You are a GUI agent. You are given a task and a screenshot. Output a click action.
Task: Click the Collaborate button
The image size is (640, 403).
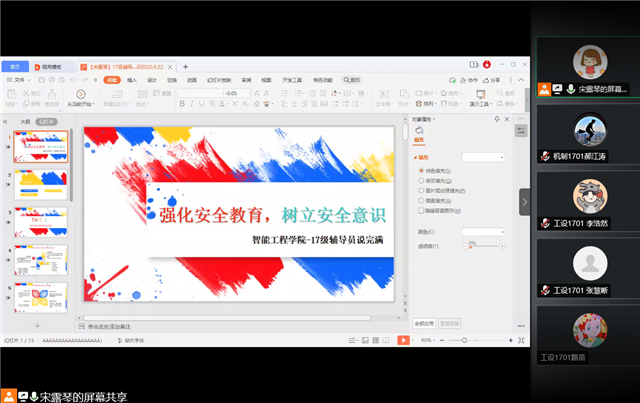coord(469,80)
